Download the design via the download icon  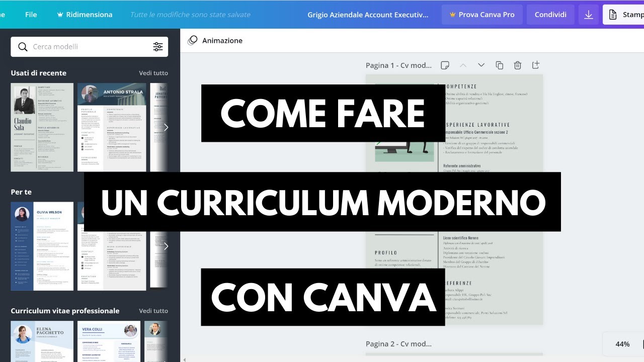[x=588, y=15]
